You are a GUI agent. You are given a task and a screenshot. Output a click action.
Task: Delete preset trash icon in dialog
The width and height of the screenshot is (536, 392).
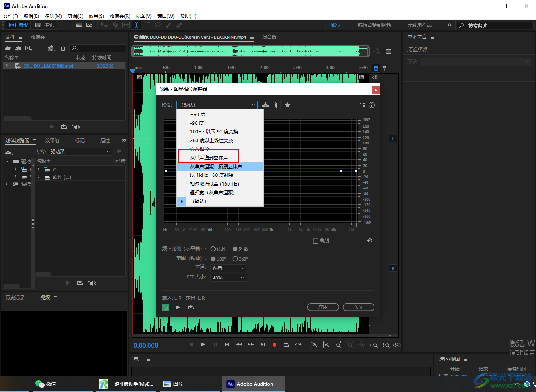pyautogui.click(x=275, y=105)
